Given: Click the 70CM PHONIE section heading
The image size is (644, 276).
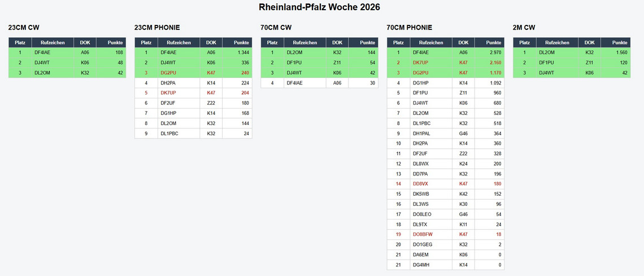Looking at the screenshot, I should 409,28.
